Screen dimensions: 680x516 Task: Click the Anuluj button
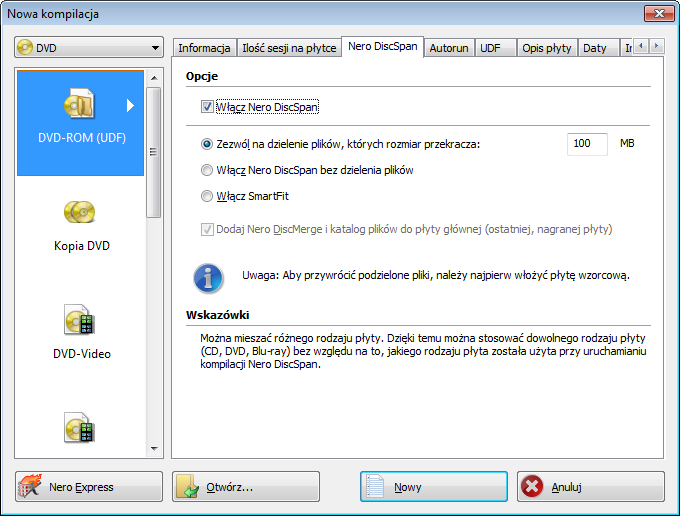591,487
